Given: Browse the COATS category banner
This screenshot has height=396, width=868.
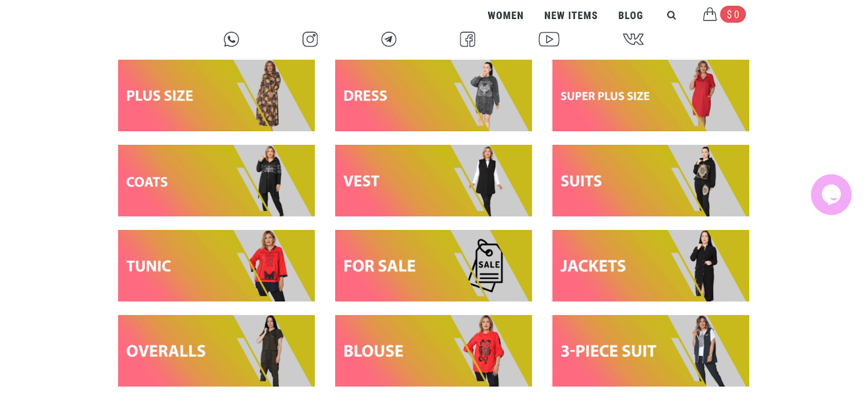Looking at the screenshot, I should coord(216,181).
